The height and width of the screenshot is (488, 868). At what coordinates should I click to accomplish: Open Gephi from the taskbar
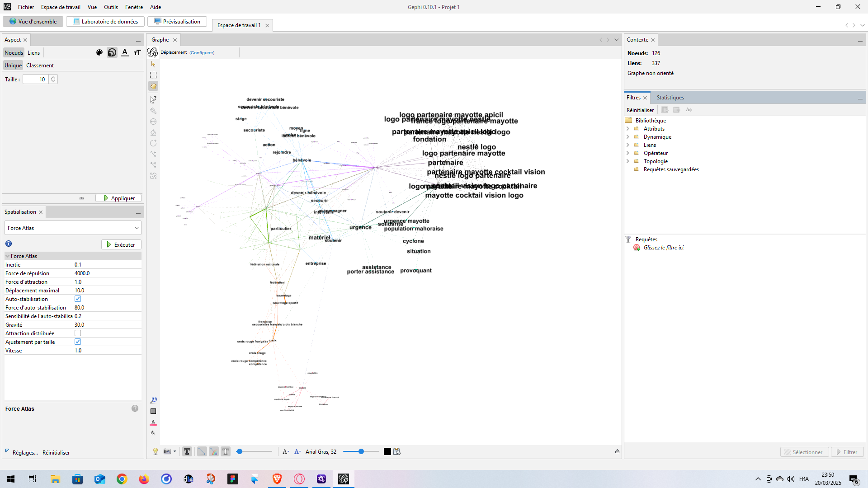click(344, 479)
